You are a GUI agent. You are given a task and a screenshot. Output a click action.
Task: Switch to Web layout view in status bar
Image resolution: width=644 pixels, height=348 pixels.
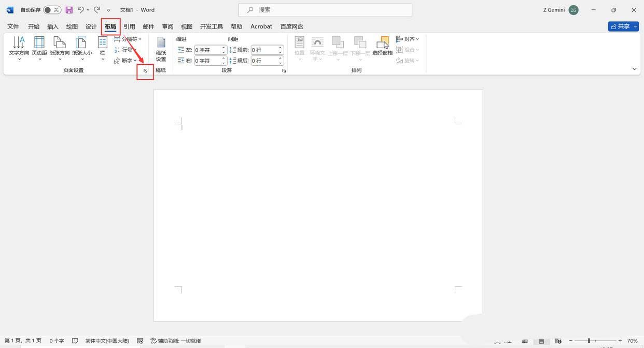(x=559, y=341)
